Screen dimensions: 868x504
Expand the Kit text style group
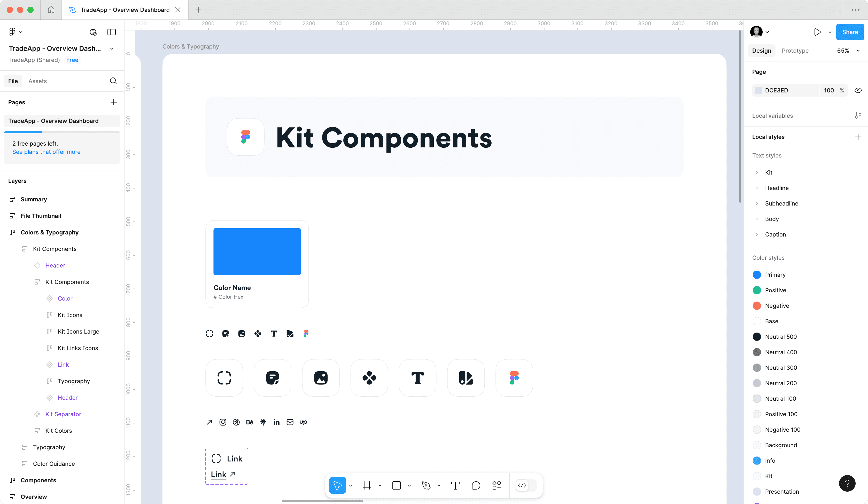click(x=757, y=172)
